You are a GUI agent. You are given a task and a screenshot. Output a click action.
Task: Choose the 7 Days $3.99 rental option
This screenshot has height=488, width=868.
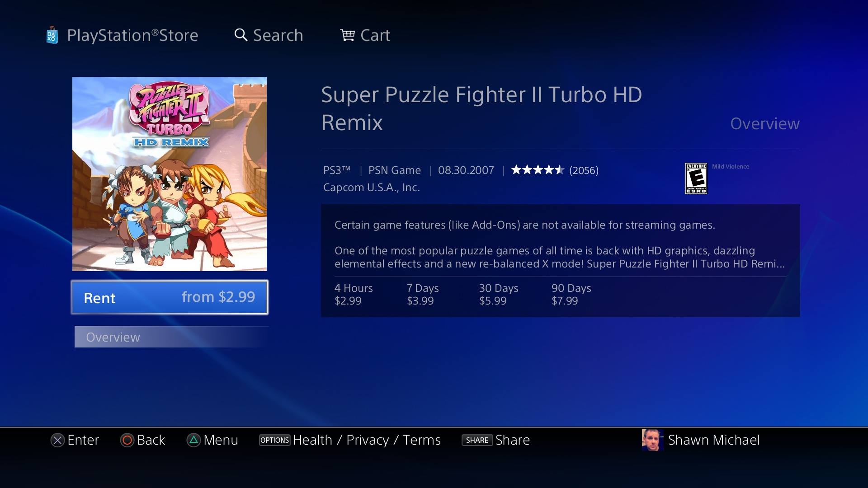point(423,294)
